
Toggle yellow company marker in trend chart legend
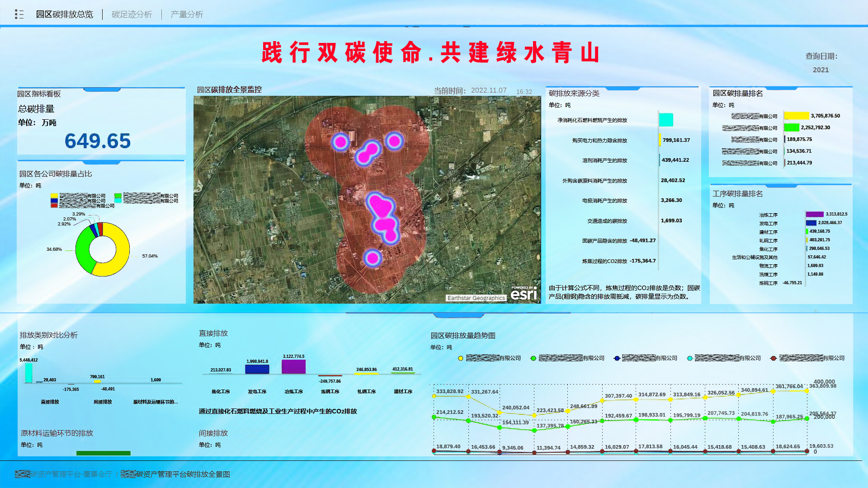point(461,358)
